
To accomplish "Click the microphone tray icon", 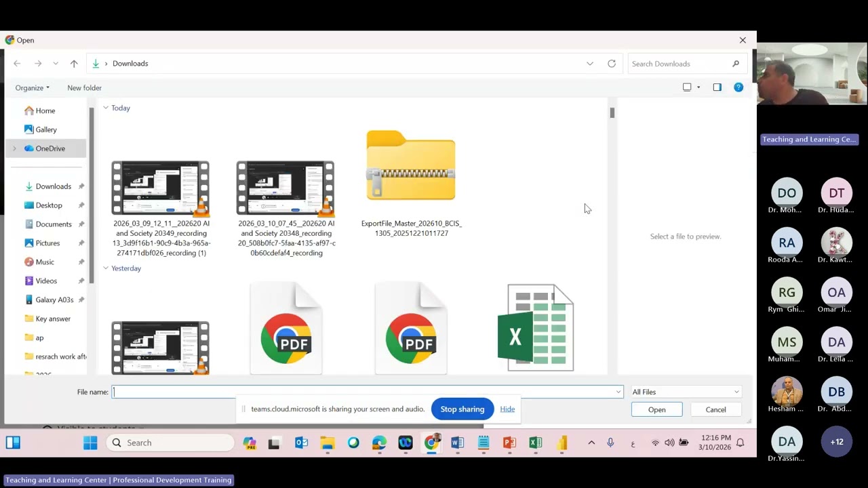I will coord(610,443).
